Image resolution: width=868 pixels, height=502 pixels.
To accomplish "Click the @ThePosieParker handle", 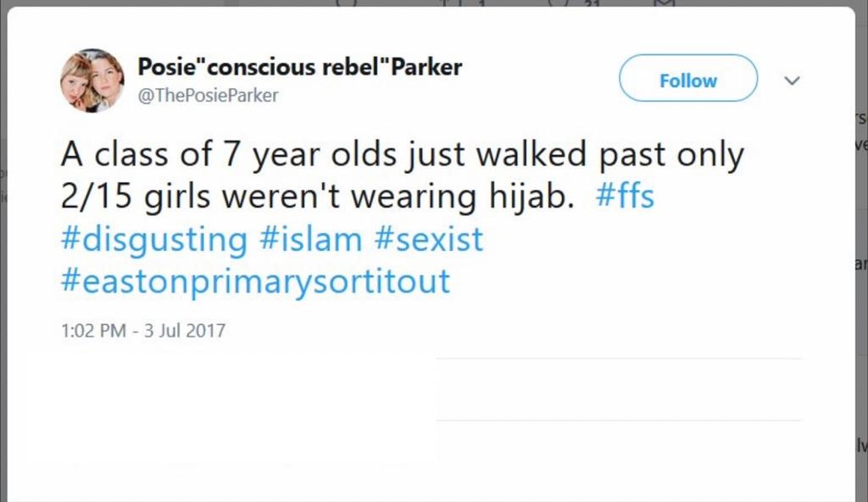I will [208, 96].
